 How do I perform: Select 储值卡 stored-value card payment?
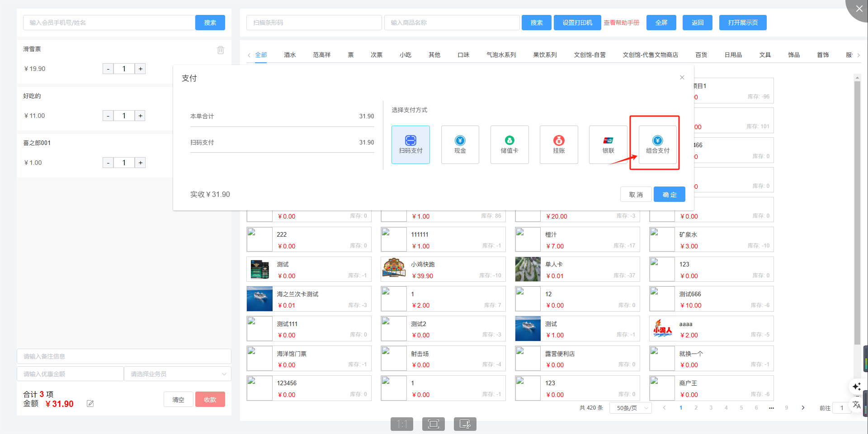pos(509,145)
